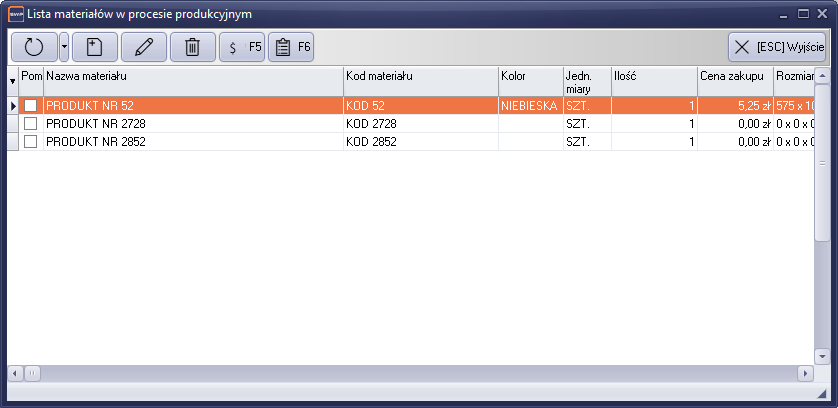
Task: Click the add new material document icon
Action: [95, 46]
